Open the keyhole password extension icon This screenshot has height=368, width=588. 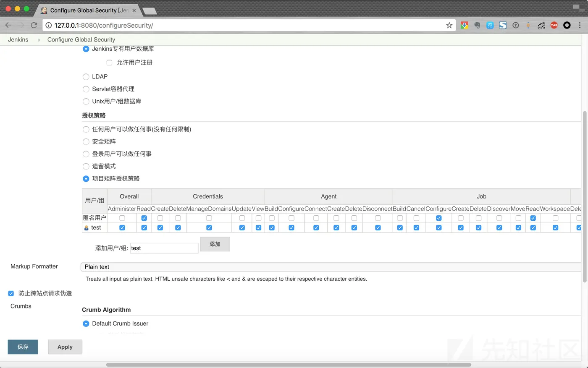(516, 25)
